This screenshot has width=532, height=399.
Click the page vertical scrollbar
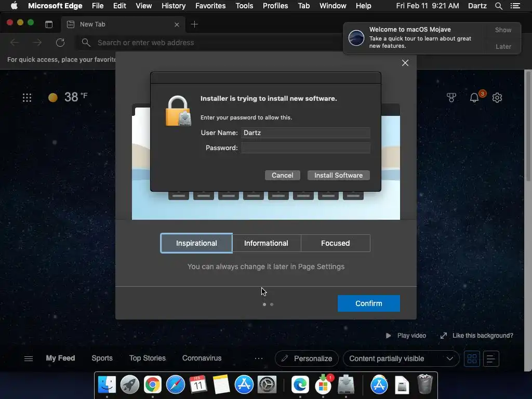point(528,126)
